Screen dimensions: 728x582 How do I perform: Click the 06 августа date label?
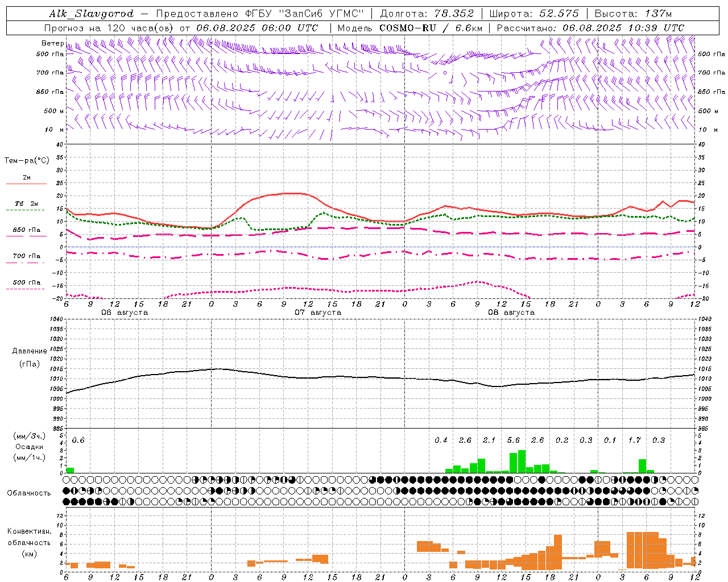click(x=125, y=313)
